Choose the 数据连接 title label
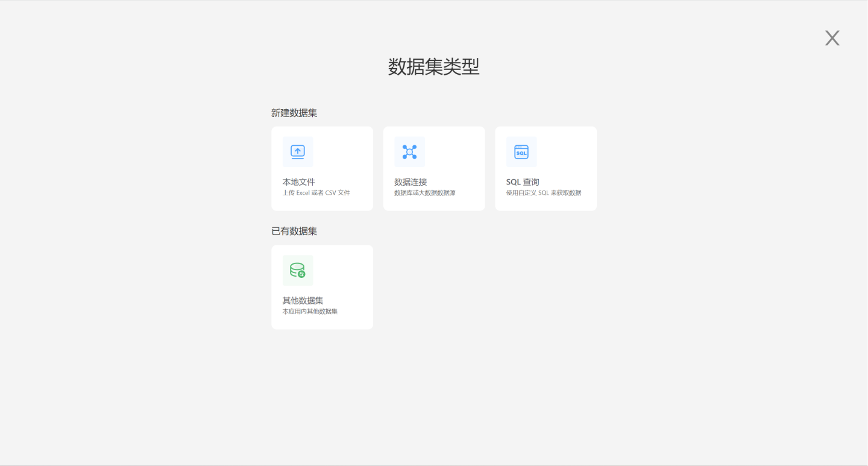 pyautogui.click(x=410, y=181)
